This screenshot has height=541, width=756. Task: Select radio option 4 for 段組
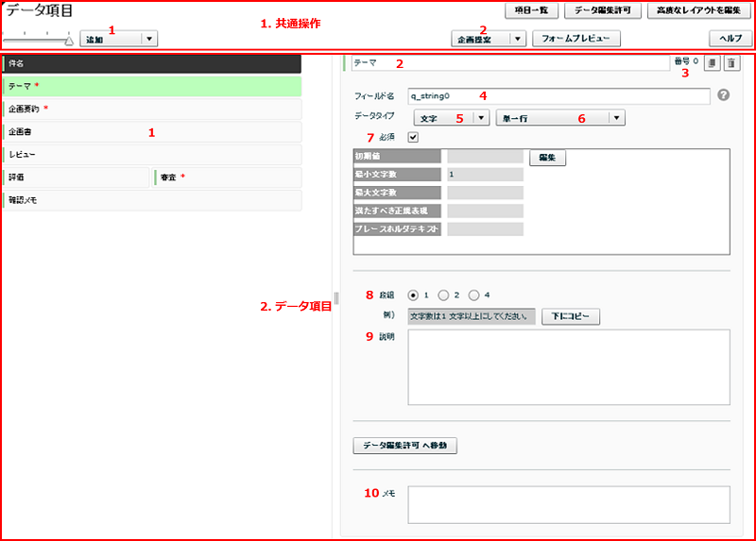[474, 294]
